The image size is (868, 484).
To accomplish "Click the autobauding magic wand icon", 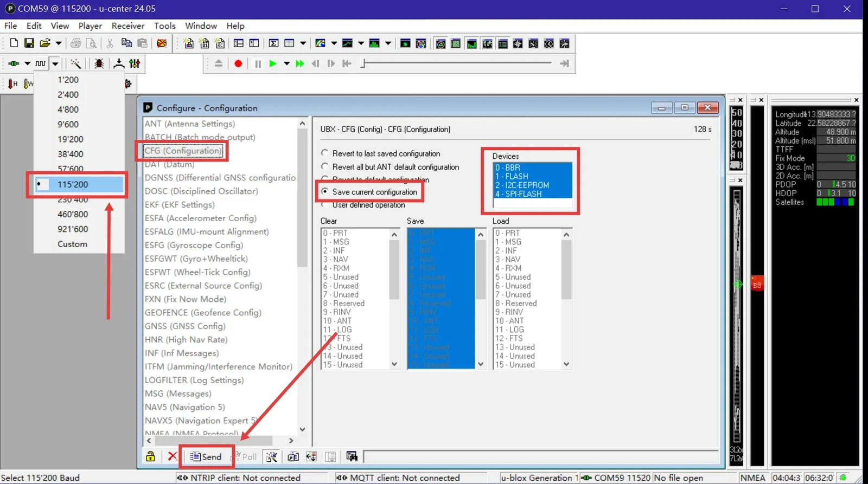I will (x=76, y=63).
